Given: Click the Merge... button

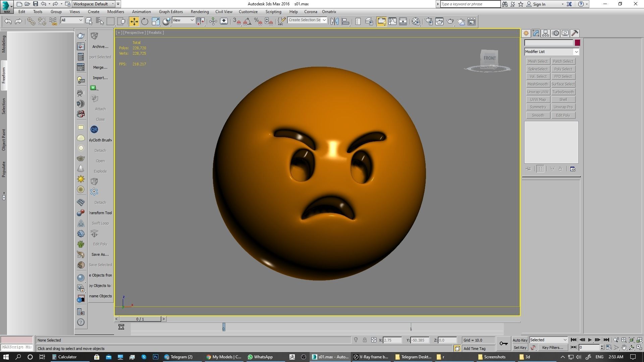Looking at the screenshot, I should point(100,67).
